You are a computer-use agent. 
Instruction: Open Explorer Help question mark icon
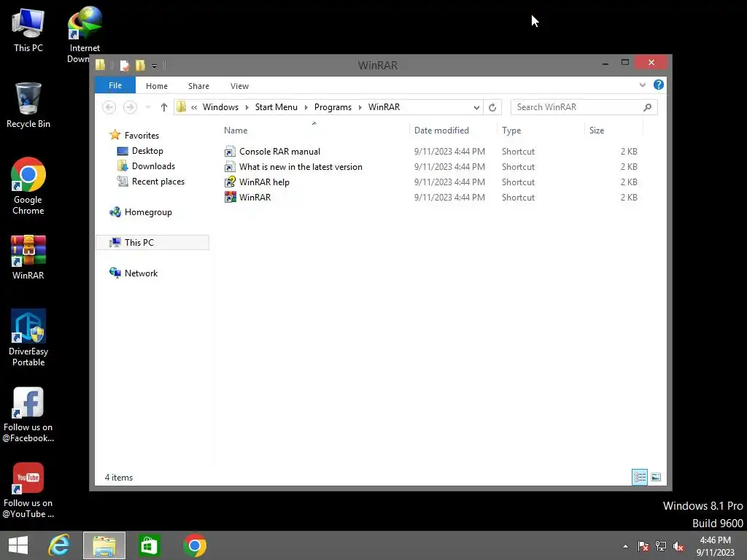659,85
